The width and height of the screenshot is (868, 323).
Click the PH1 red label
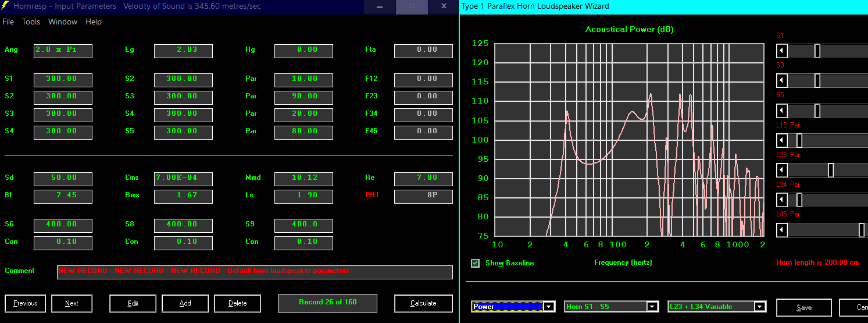click(372, 195)
